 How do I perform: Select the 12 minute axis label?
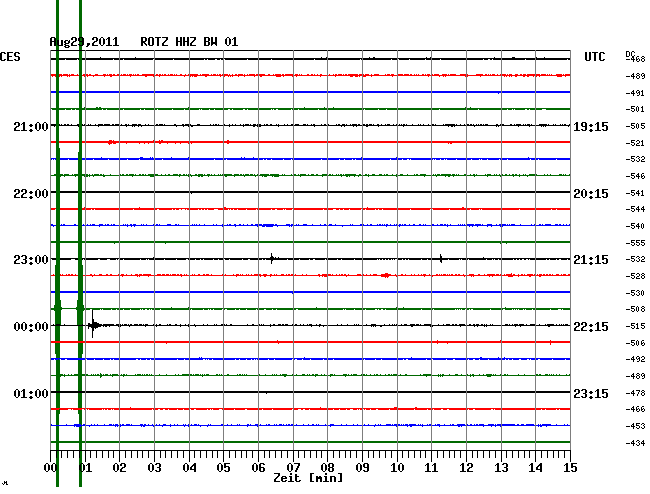click(466, 468)
